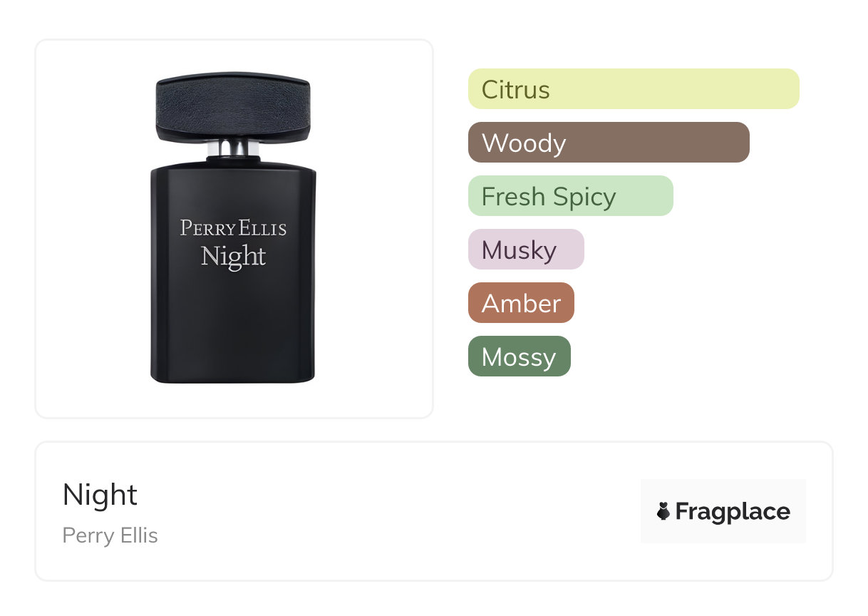Click the Fragplace perfume bottle icon

point(663,511)
